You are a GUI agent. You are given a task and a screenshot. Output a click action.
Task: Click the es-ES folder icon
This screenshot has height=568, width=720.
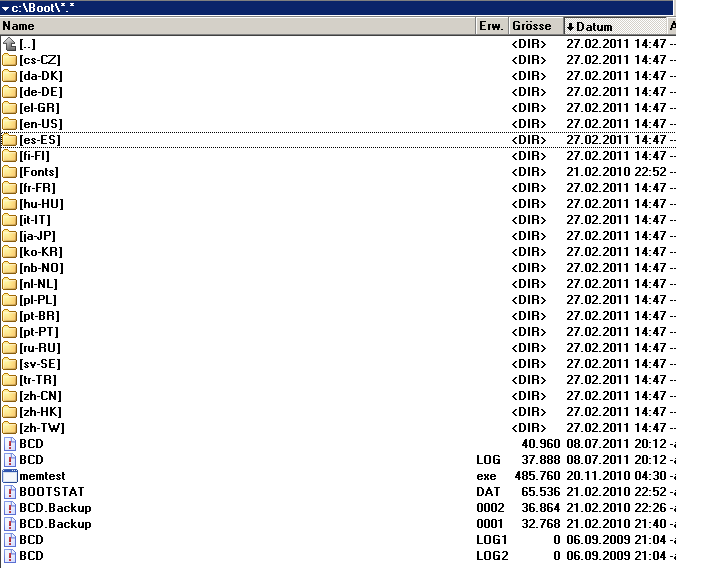[9, 140]
